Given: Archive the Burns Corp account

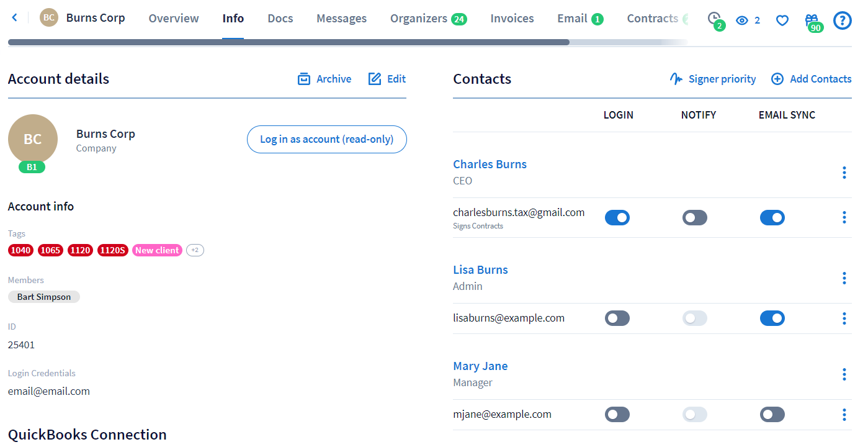Looking at the screenshot, I should [324, 79].
